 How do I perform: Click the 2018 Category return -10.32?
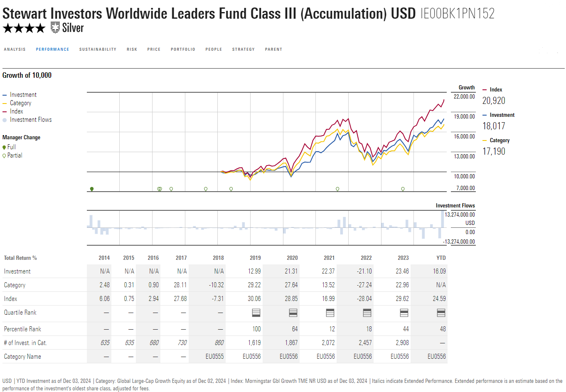tap(216, 285)
